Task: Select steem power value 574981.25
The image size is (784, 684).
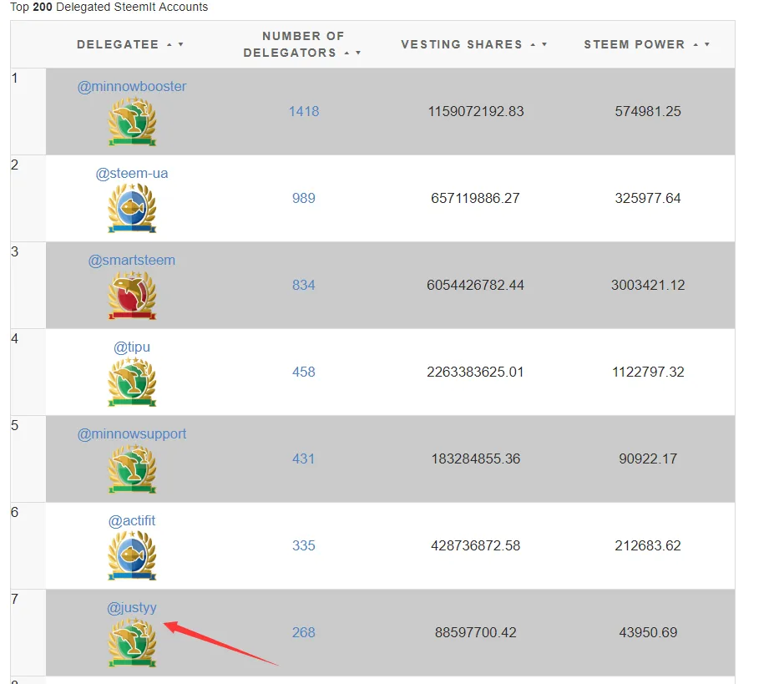Action: pos(648,111)
